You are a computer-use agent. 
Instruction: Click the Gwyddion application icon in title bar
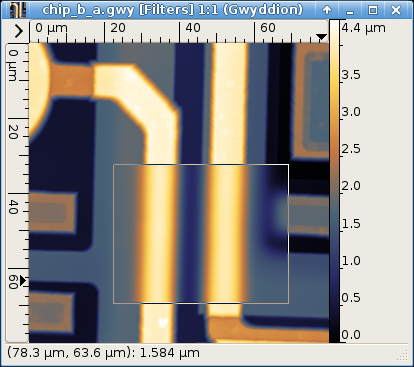click(x=17, y=9)
